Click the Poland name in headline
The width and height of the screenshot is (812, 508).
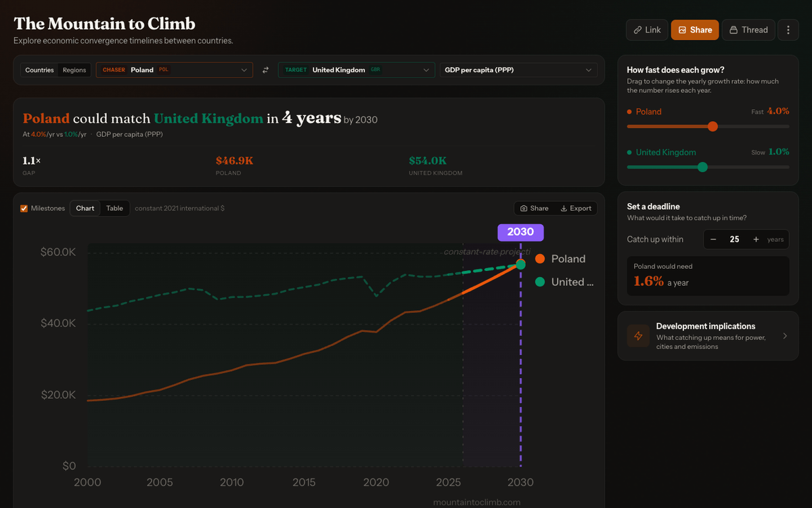(46, 119)
